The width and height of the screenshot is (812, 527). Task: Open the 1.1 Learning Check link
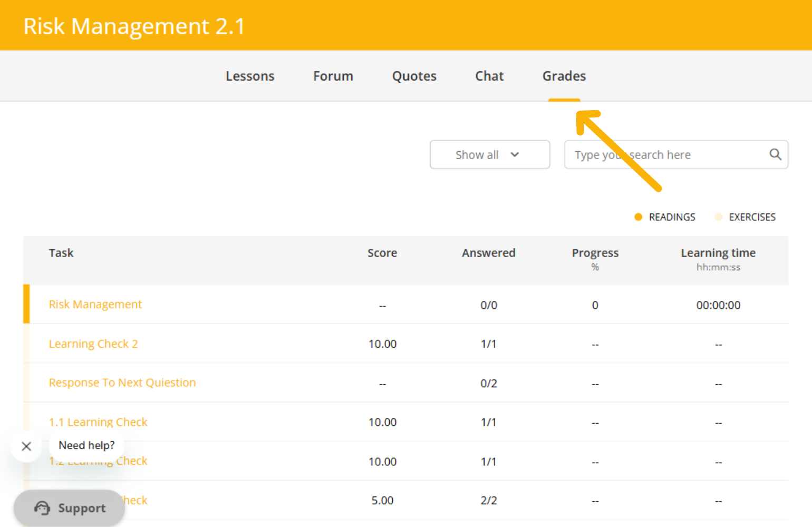(x=98, y=422)
